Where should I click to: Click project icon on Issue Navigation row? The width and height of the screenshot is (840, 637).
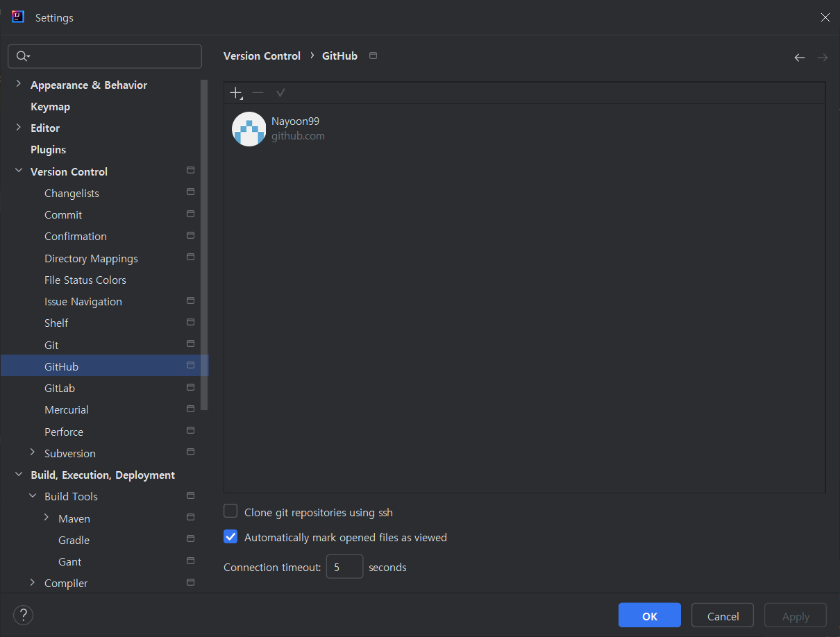click(x=190, y=300)
